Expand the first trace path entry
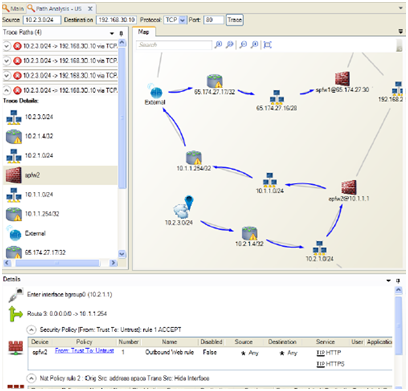 [7, 46]
